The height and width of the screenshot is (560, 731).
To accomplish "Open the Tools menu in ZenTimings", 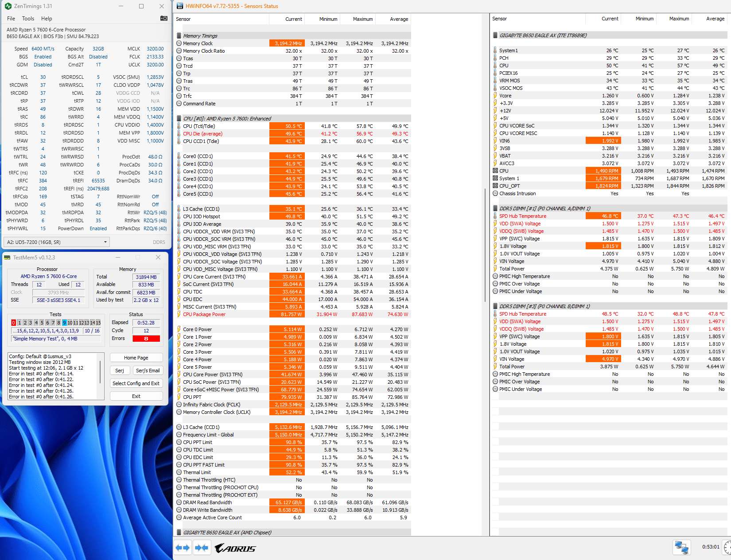I will (28, 19).
